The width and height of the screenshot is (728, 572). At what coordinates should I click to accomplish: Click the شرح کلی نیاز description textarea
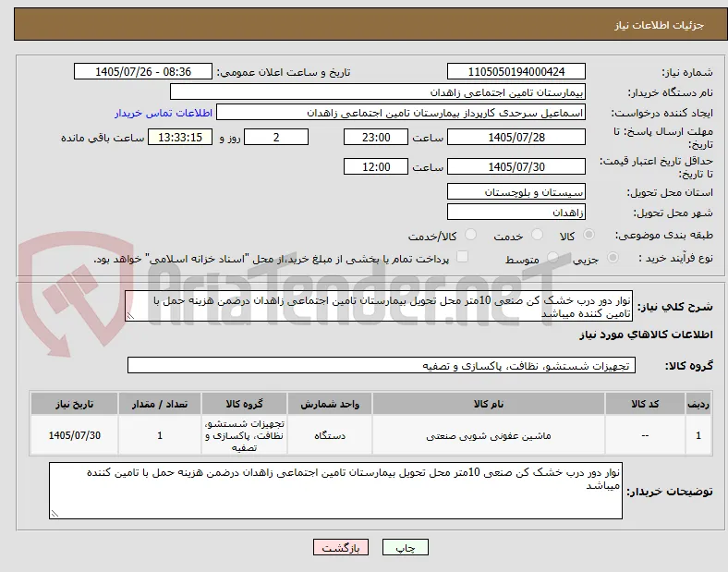(379, 307)
